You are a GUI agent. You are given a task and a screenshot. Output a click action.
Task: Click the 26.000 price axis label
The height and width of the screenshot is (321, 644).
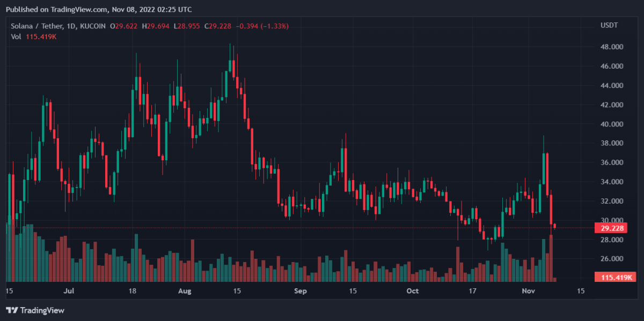[612, 259]
